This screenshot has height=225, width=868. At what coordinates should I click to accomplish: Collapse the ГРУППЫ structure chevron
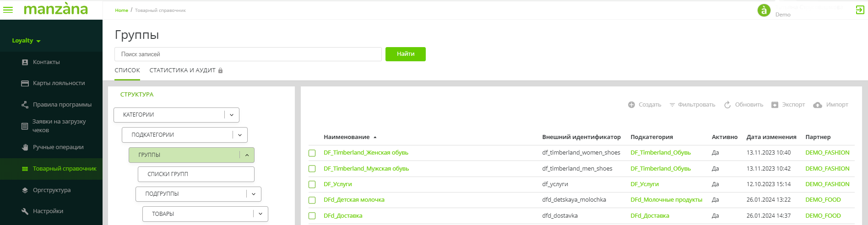point(247,155)
